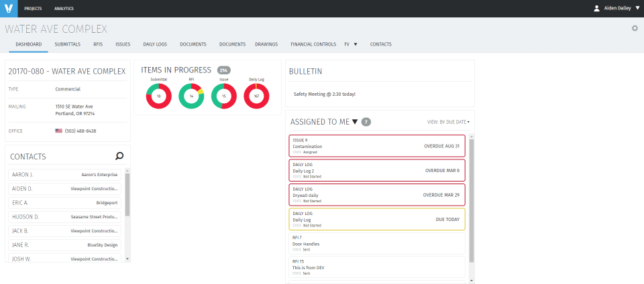
Task: Select contact Hudson D.
Action: [x=64, y=217]
